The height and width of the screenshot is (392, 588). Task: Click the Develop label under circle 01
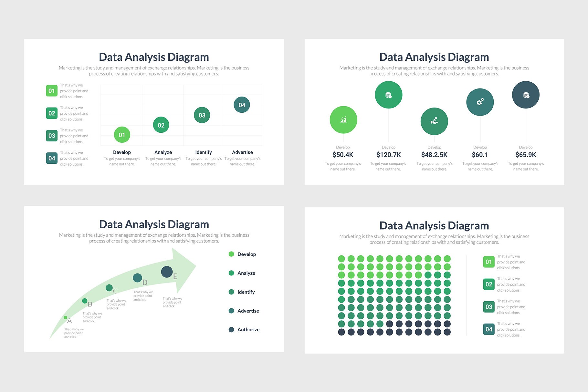[122, 152]
